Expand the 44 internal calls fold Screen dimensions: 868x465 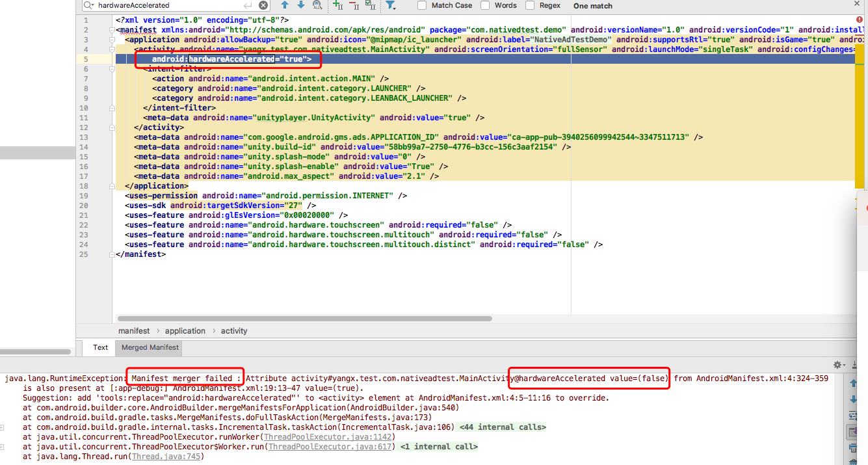pos(503,427)
